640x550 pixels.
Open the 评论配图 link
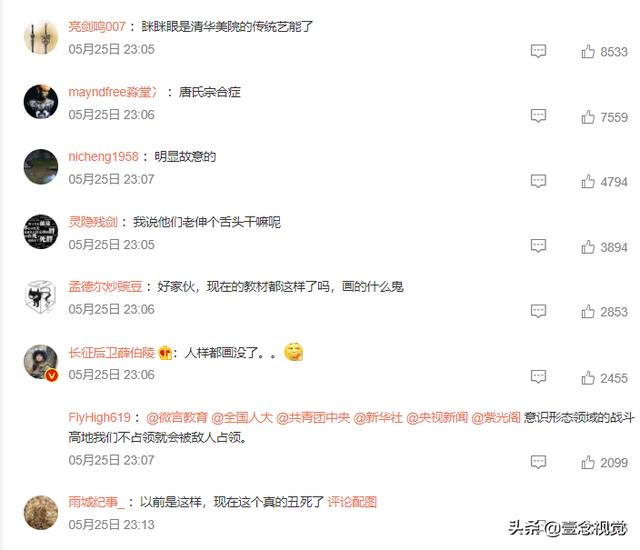coord(352,502)
